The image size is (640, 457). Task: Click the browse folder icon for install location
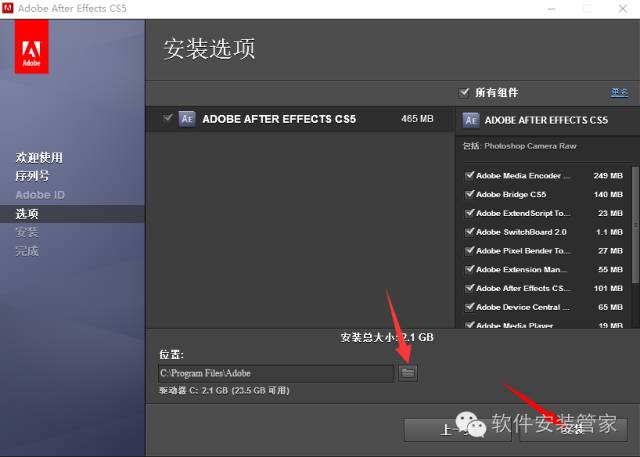coord(408,372)
